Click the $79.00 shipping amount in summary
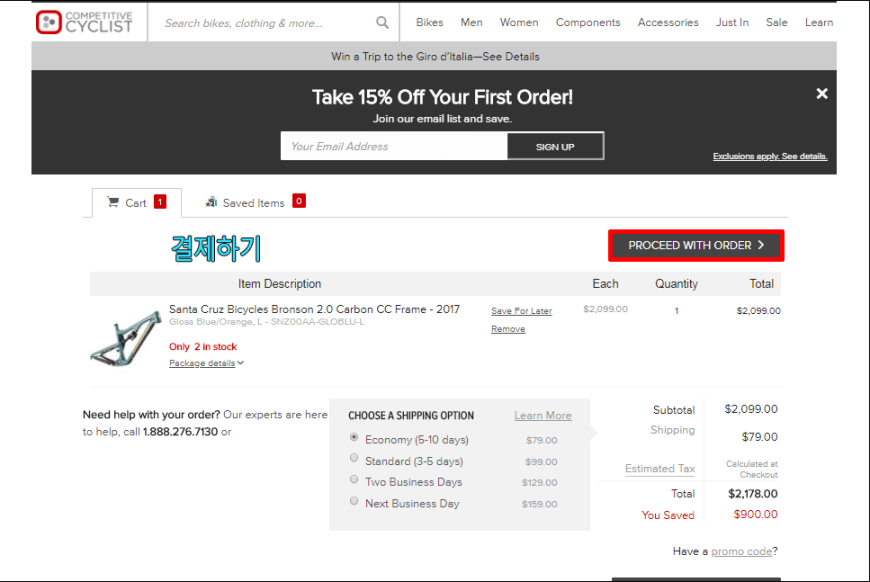Viewport: 870px width, 582px height. (x=760, y=437)
